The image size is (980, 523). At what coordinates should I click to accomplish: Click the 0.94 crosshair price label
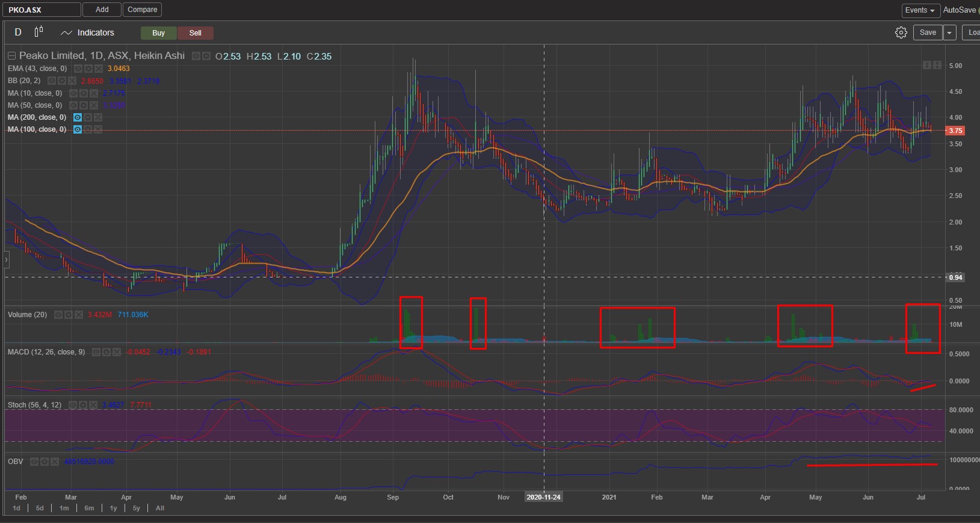pyautogui.click(x=955, y=277)
